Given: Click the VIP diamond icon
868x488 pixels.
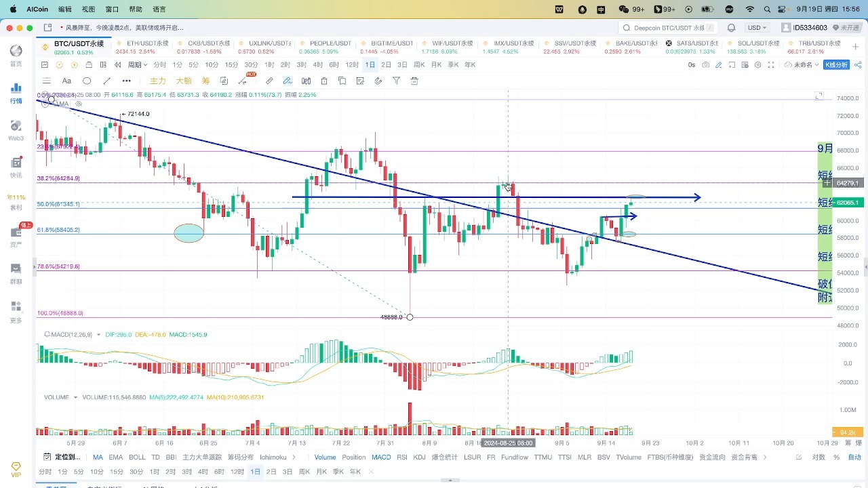Looking at the screenshot, I should (16, 469).
